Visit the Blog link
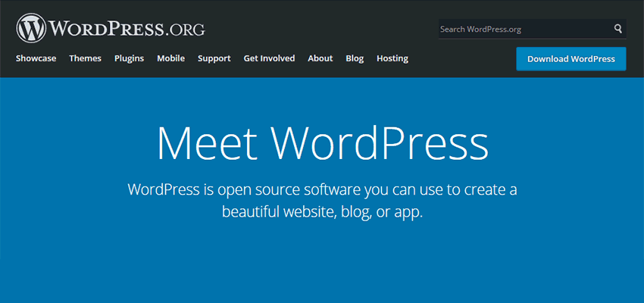 coord(355,58)
